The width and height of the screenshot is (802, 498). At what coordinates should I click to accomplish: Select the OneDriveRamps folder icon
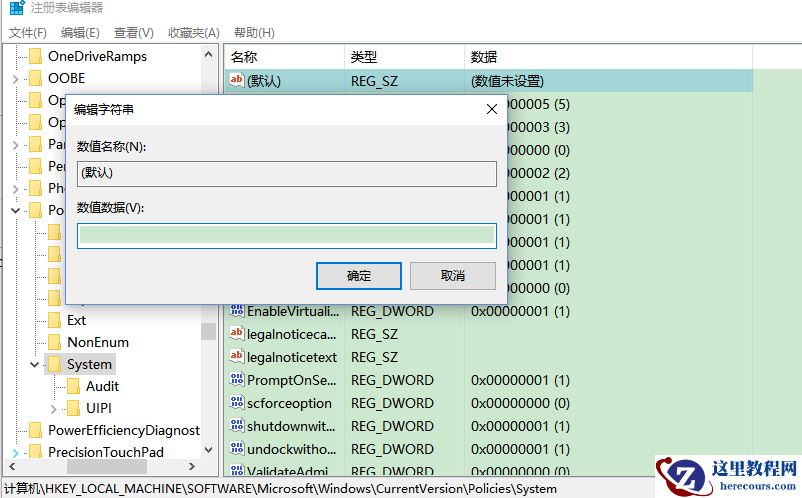click(x=35, y=56)
